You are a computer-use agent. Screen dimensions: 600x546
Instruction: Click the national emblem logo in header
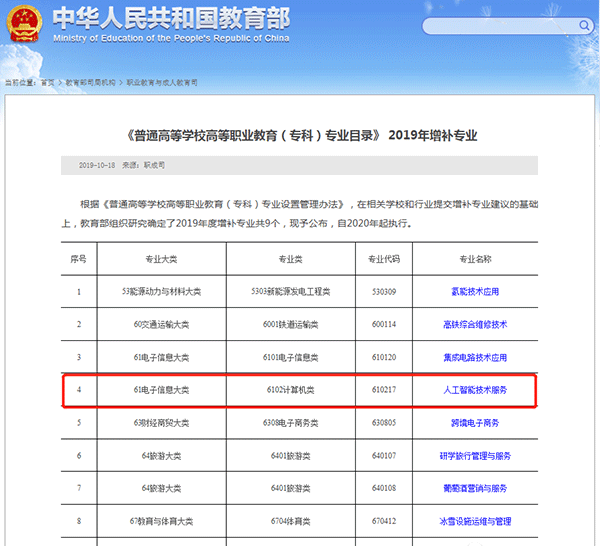[22, 24]
